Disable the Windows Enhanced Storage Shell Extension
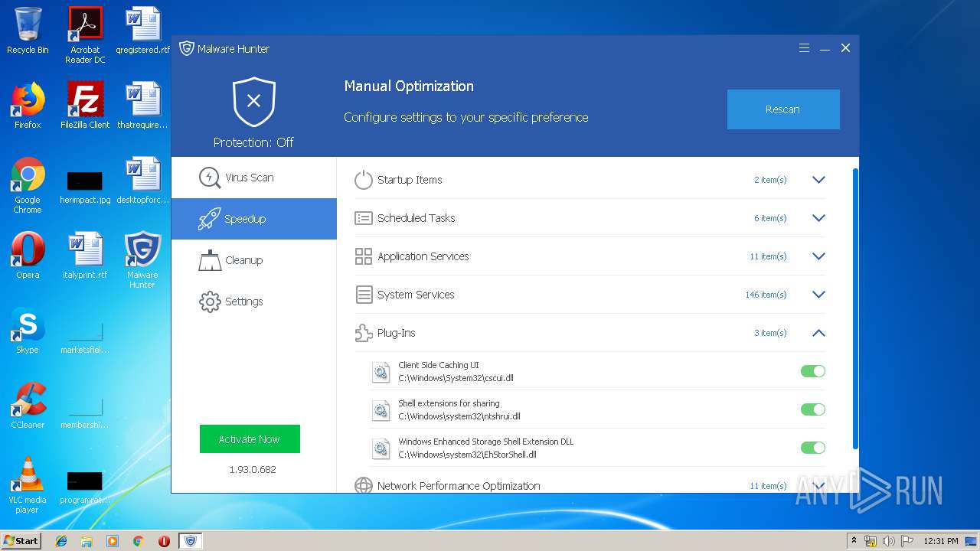This screenshot has width=980, height=551. coord(813,448)
